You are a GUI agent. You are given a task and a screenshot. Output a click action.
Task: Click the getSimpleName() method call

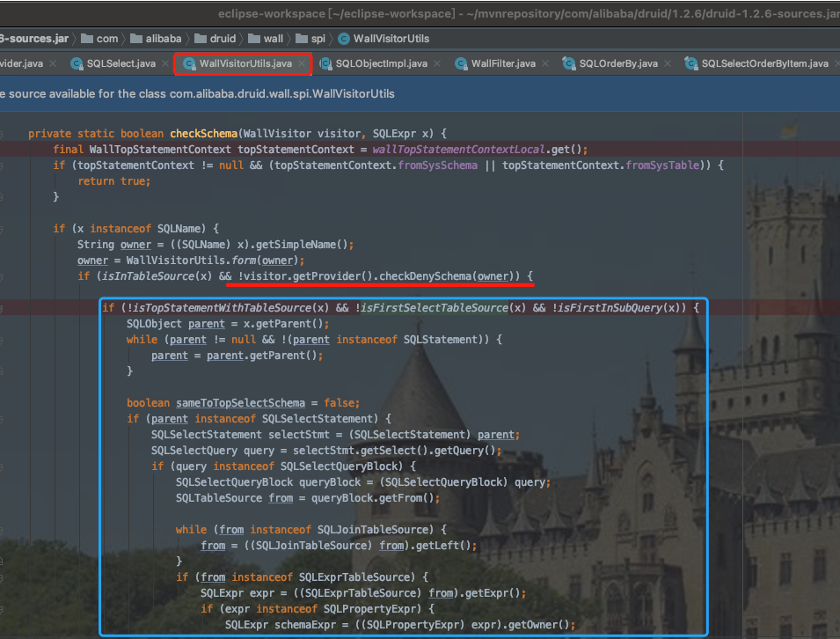[x=302, y=245]
